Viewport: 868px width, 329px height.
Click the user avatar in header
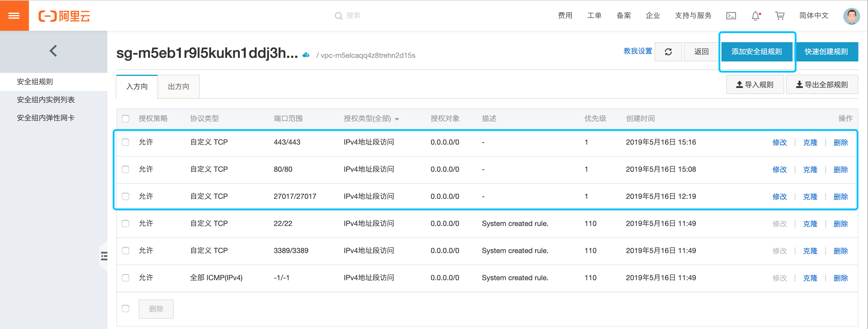pyautogui.click(x=851, y=16)
